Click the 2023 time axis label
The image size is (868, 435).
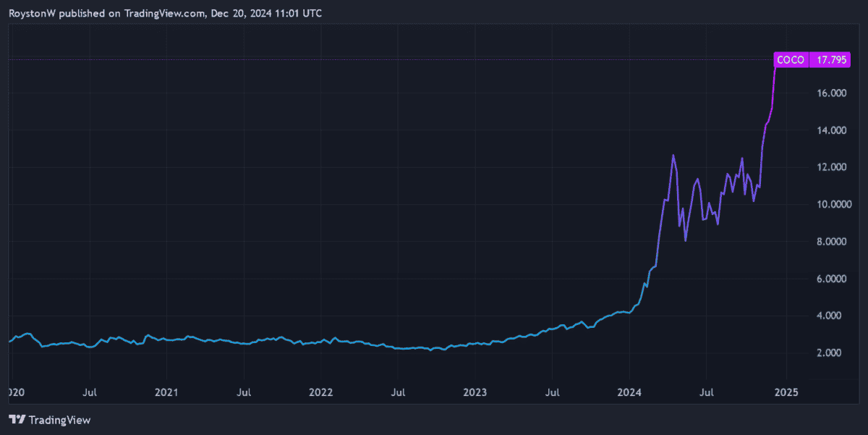click(475, 392)
